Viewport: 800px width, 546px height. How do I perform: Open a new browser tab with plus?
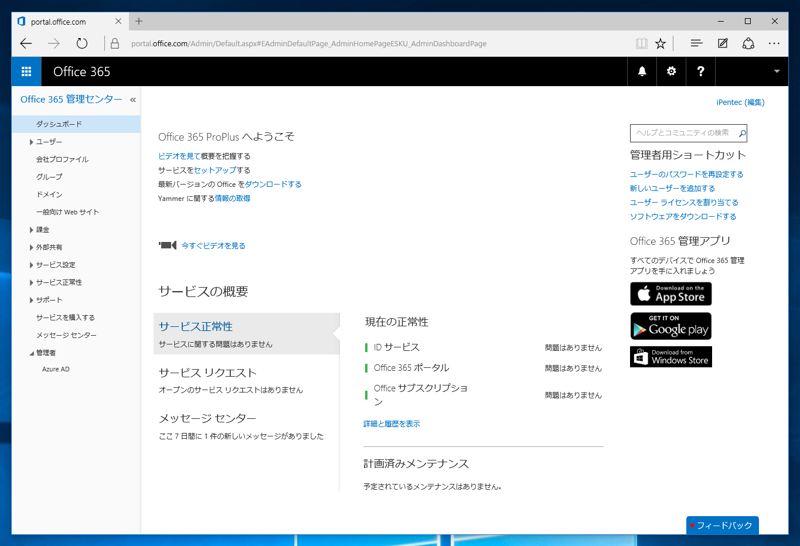[x=139, y=21]
